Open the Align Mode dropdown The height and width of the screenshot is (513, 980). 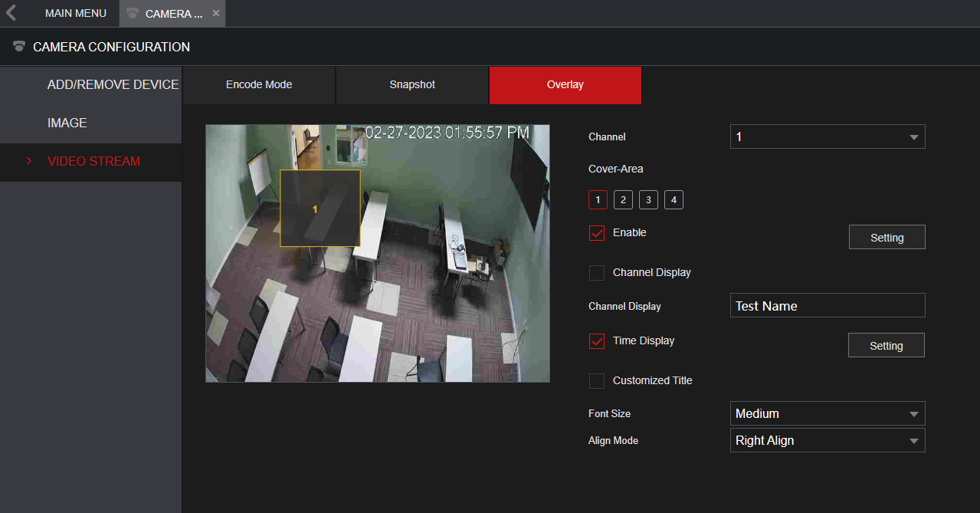[828, 440]
